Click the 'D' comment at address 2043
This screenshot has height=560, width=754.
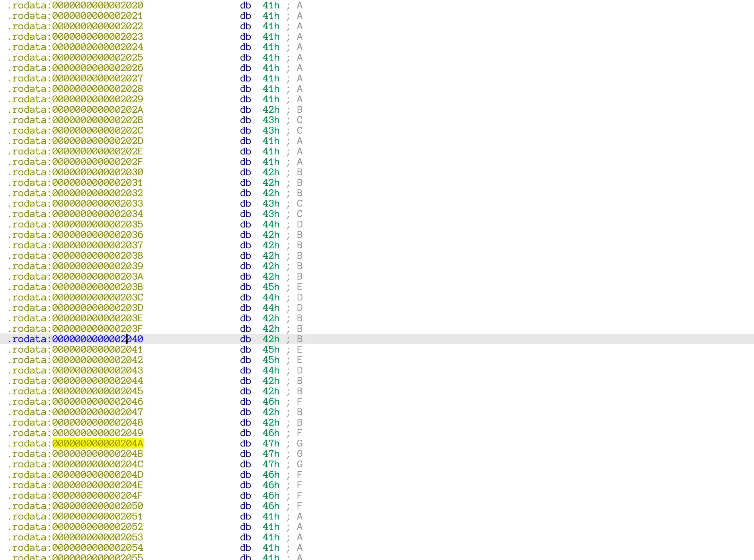coord(300,370)
